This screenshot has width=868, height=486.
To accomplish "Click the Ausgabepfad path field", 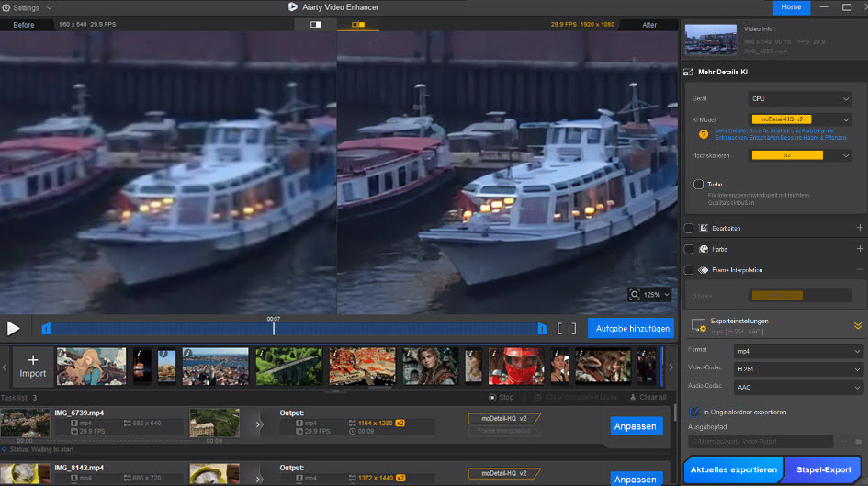I will point(761,441).
